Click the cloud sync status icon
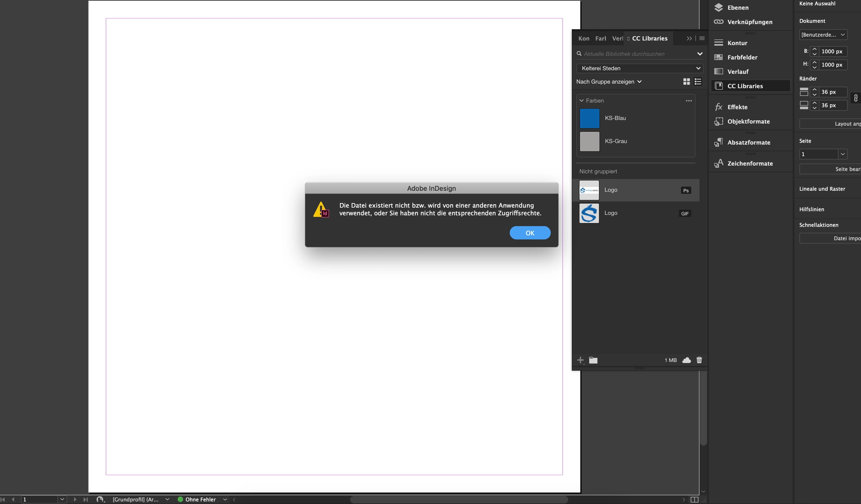This screenshot has height=504, width=861. (686, 360)
